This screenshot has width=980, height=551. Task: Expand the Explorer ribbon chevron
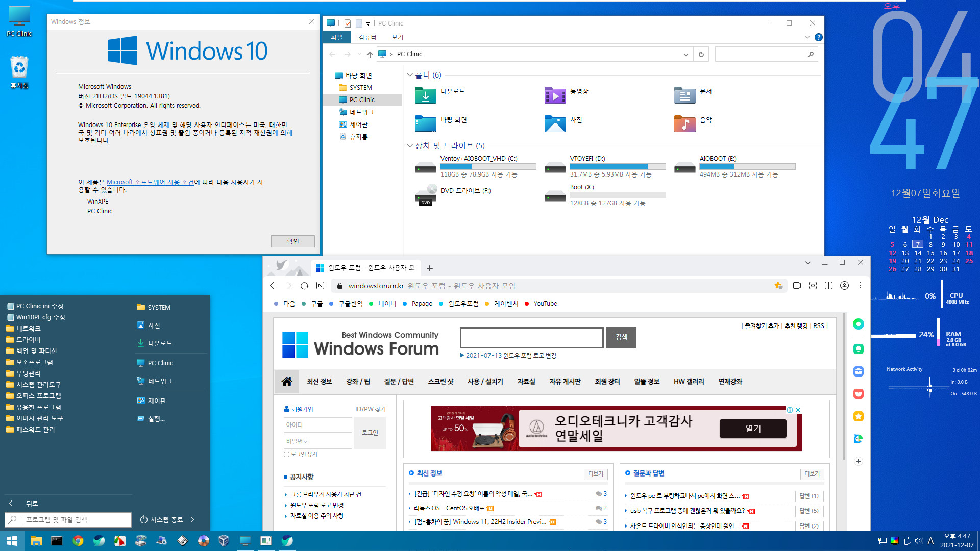(807, 37)
